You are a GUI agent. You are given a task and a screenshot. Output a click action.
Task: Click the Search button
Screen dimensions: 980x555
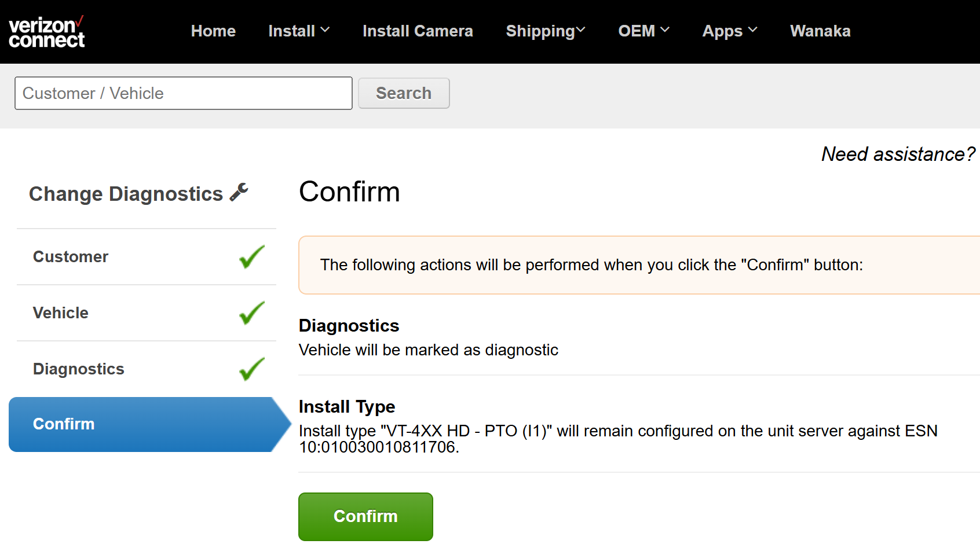click(x=404, y=93)
